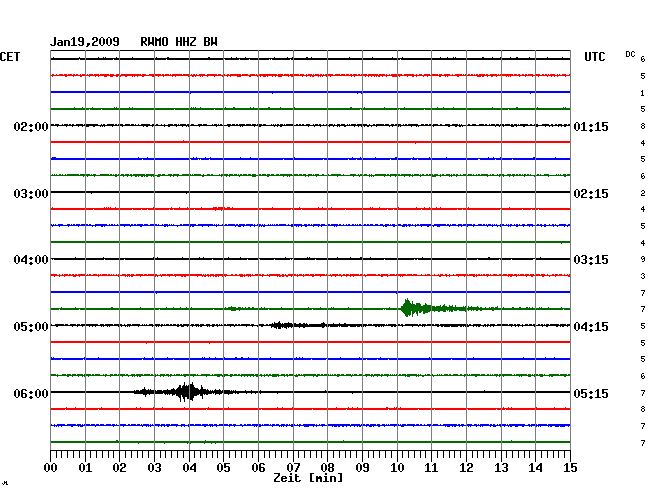Click the UTC timezone label
Screen dimensions: 650x494
[594, 57]
